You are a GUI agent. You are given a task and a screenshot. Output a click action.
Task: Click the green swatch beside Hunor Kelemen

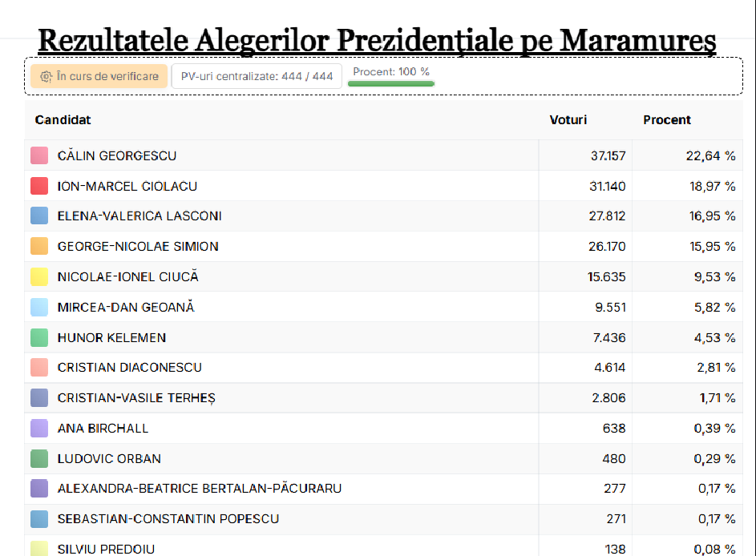coord(39,338)
